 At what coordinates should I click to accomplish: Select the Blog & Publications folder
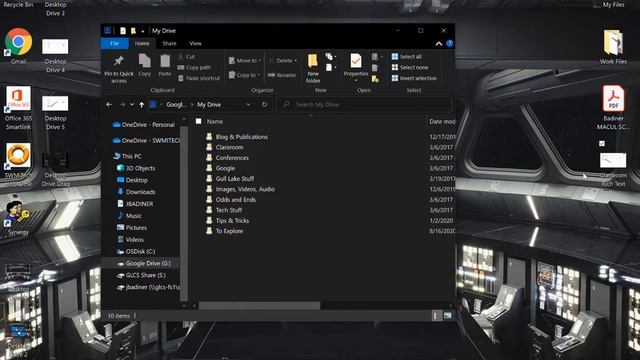pyautogui.click(x=237, y=137)
